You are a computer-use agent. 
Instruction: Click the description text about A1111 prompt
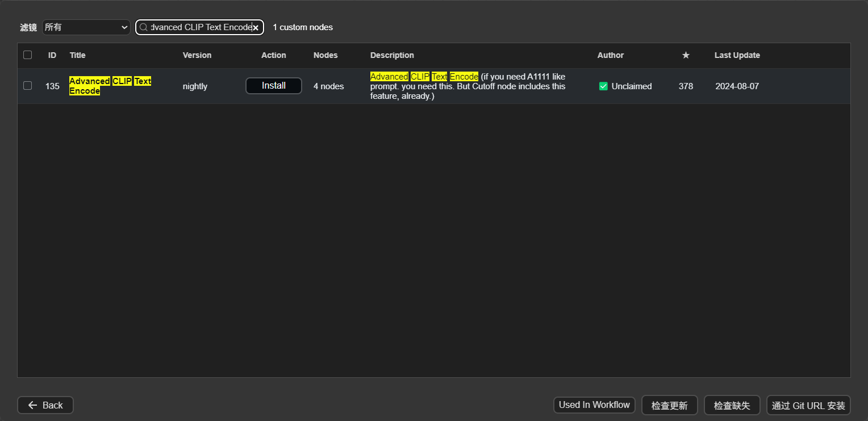(x=468, y=86)
